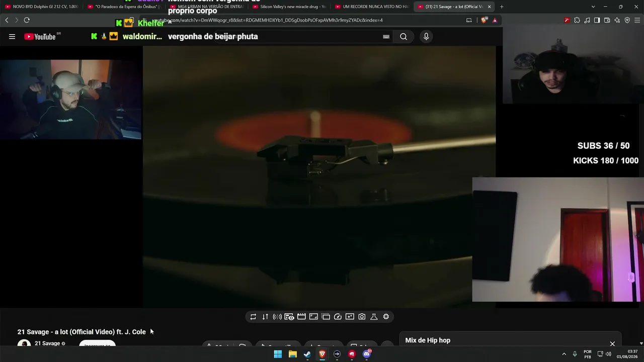Reload the page with refresh button
This screenshot has width=644, height=362.
(x=27, y=20)
